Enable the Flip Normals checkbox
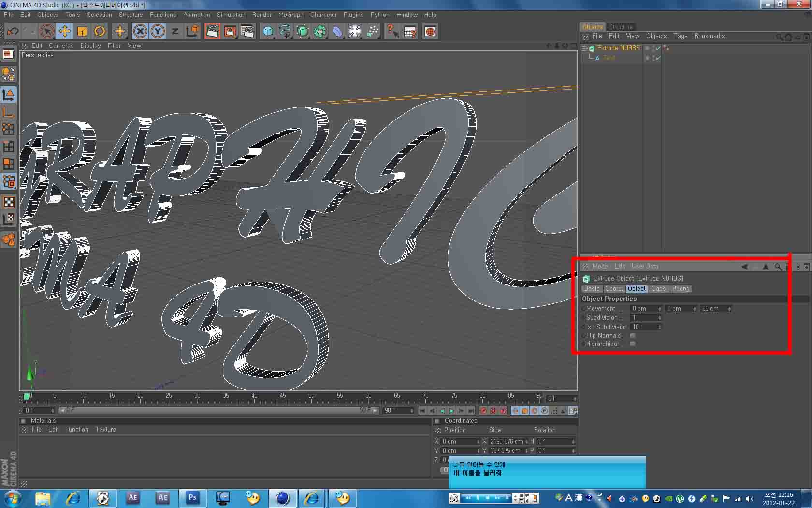Screen dimensions: 812x508 (633, 336)
